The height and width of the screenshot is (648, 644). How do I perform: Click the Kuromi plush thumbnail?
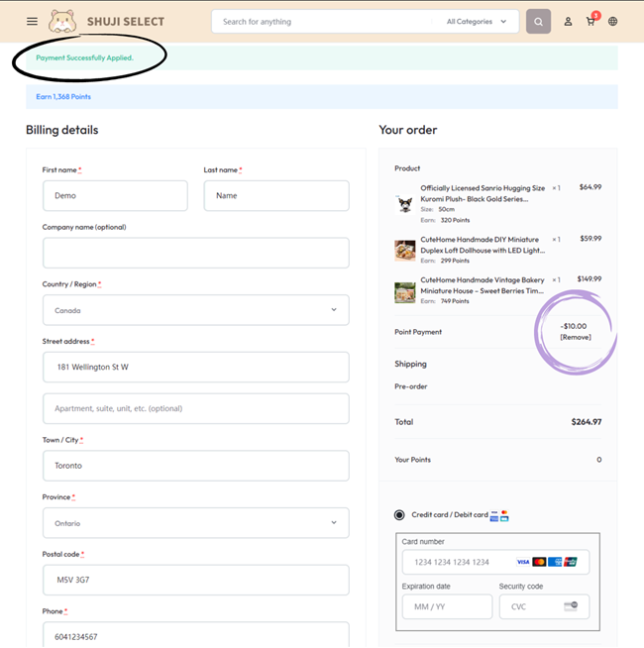coord(405,204)
